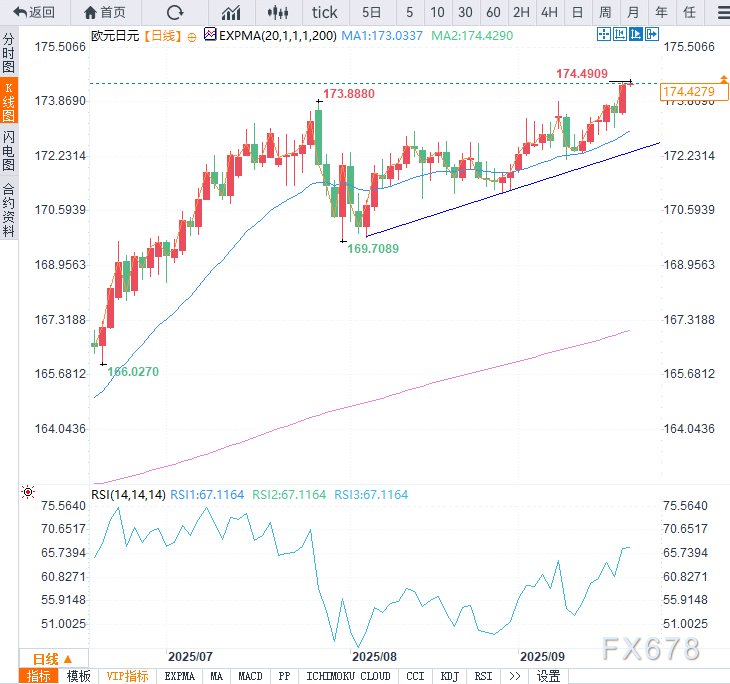The width and height of the screenshot is (730, 684).
Task: Click the RSI panel sun-shaped settings icon
Action: click(x=27, y=493)
